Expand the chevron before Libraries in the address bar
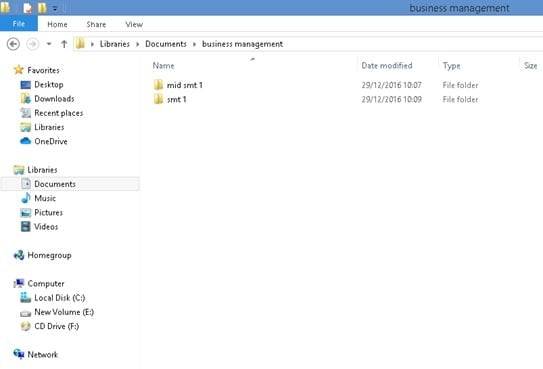Image resolution: width=543 pixels, height=369 pixels. (92, 44)
